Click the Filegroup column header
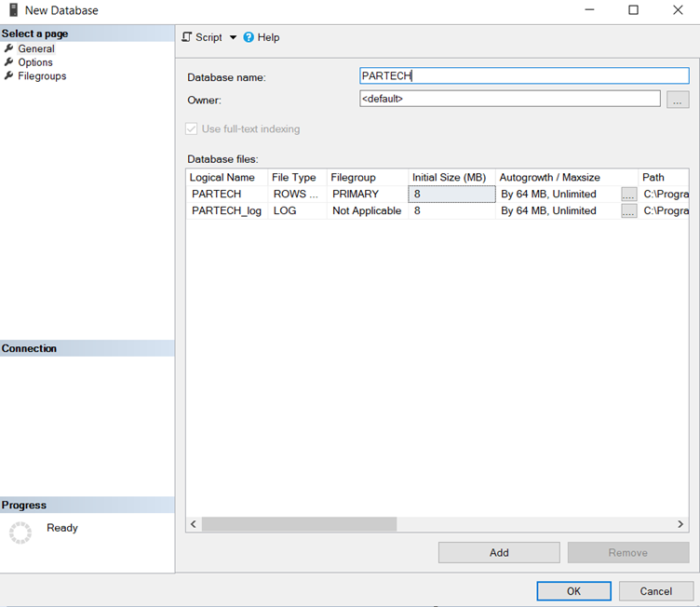 (x=368, y=177)
